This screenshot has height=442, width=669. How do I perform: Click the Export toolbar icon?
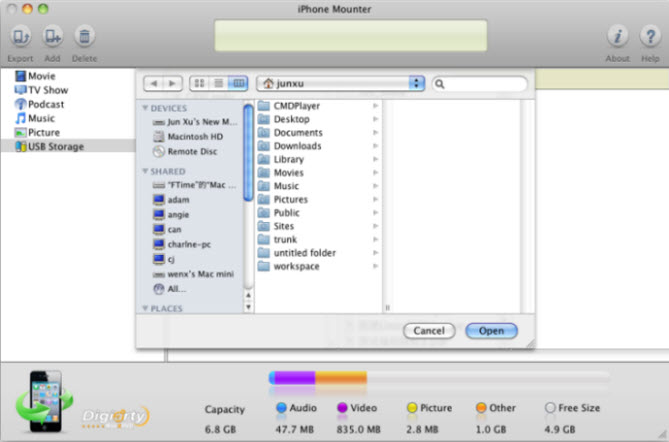pyautogui.click(x=20, y=37)
